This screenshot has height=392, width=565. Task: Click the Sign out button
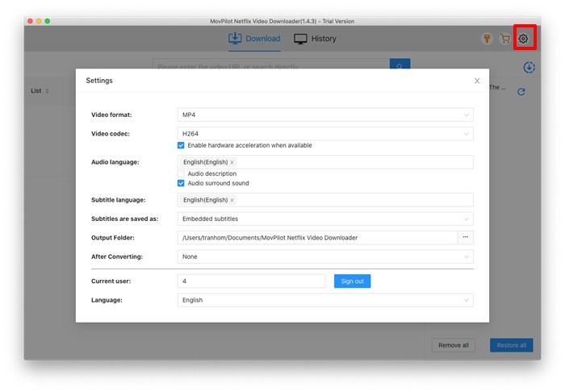tap(352, 281)
